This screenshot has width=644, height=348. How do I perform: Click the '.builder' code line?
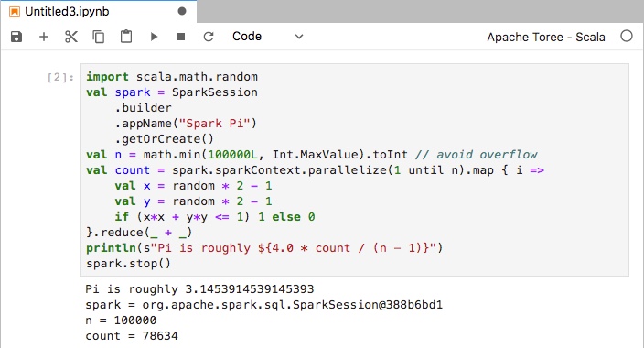click(x=143, y=108)
